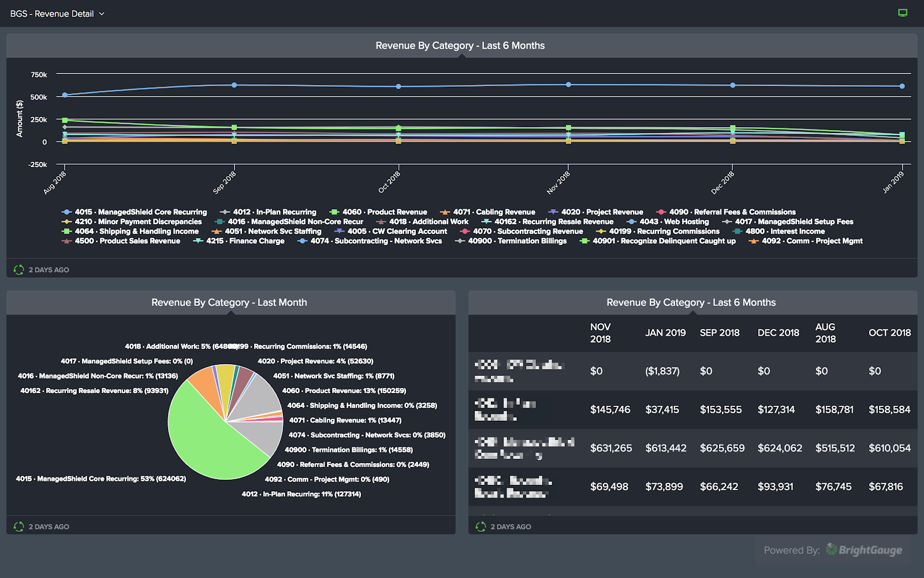Sort table by NOV 2018 column
924x578 pixels.
[x=600, y=333]
